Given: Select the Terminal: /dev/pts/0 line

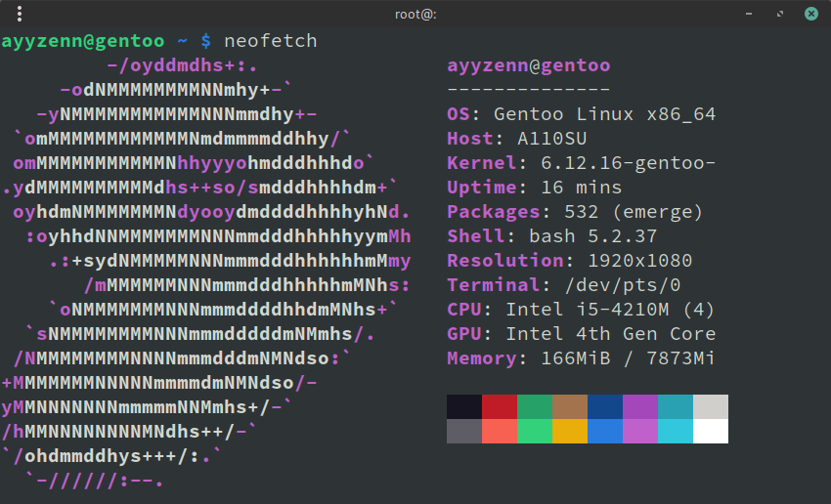Looking at the screenshot, I should pos(564,285).
